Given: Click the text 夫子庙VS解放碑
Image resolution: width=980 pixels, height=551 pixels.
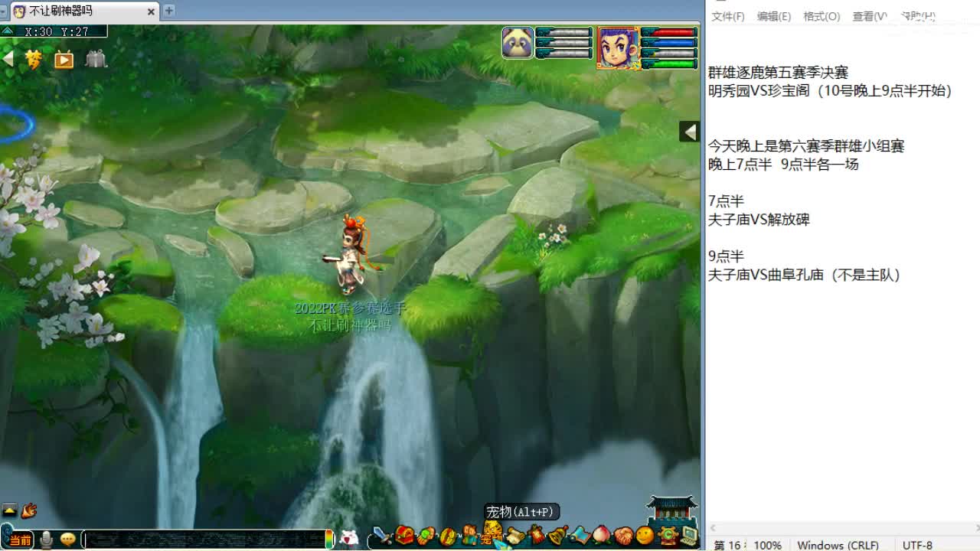Looking at the screenshot, I should pos(759,219).
